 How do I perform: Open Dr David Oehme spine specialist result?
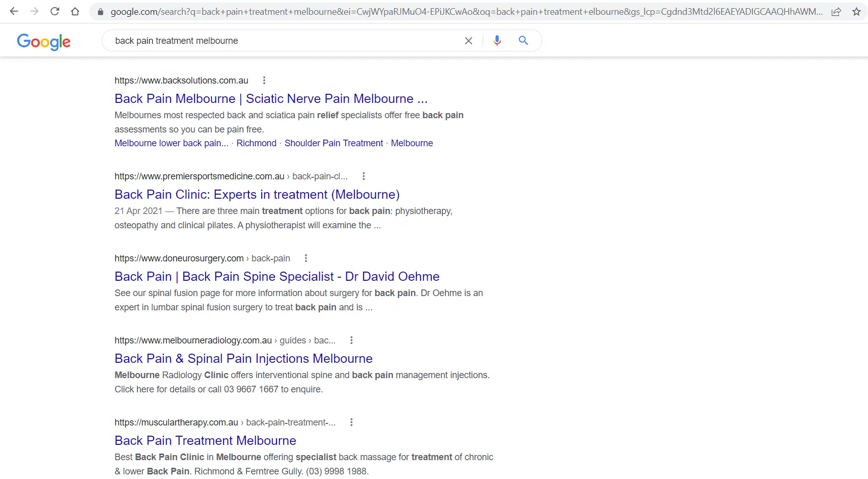coord(277,277)
